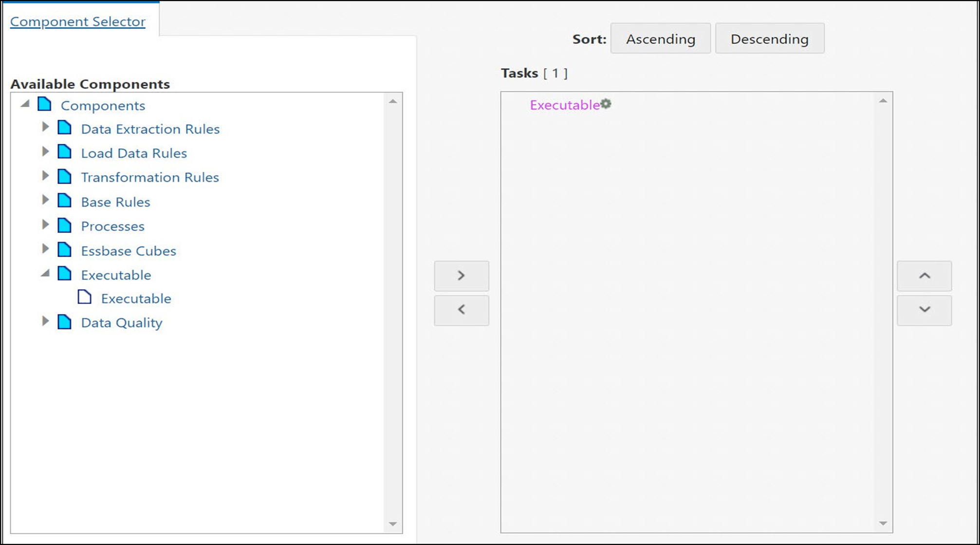Select the Base Rules document icon
This screenshot has height=545, width=980.
[65, 201]
